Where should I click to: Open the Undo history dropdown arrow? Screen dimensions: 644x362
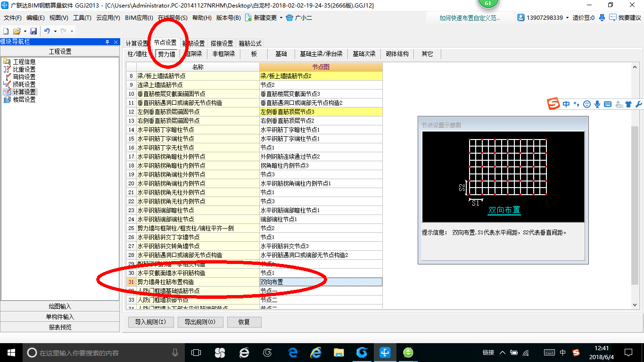click(55, 31)
